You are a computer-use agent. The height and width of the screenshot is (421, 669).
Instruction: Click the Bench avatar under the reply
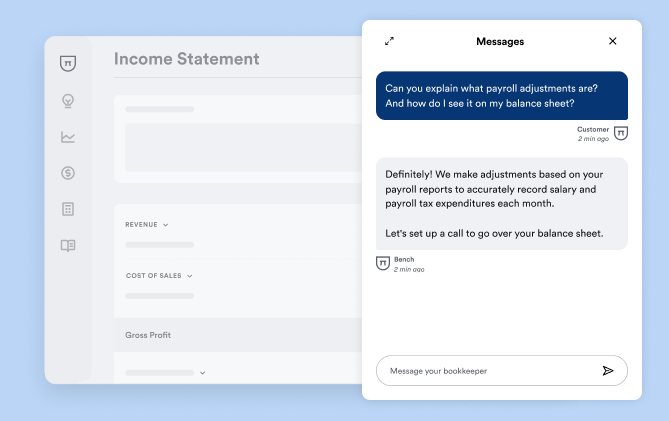[382, 263]
